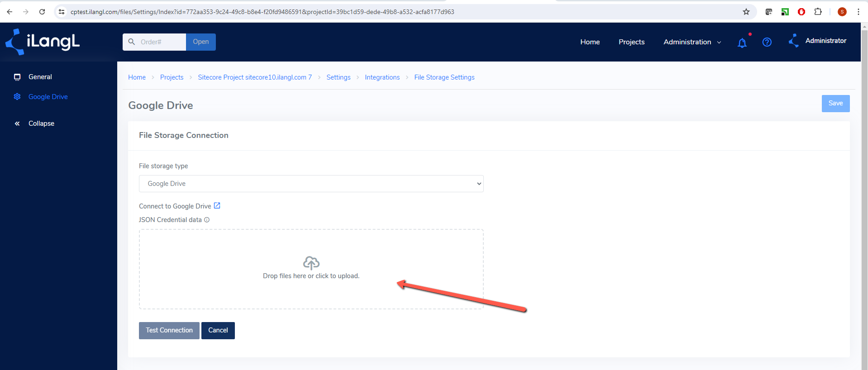This screenshot has width=868, height=370.
Task: Select General in the sidebar
Action: 40,77
